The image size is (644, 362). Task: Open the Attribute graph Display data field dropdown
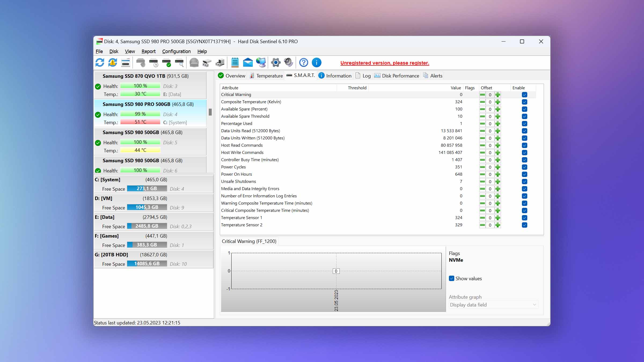[493, 305]
